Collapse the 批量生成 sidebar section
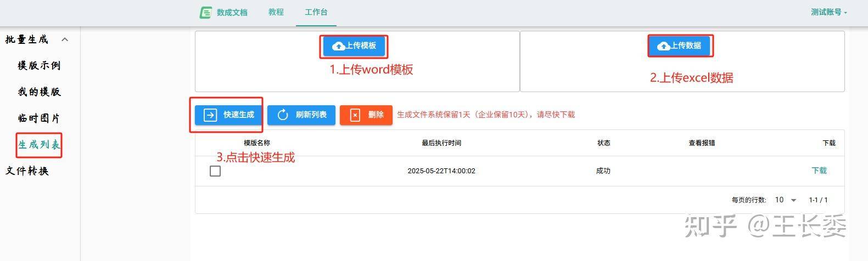Screen dimensions: 868x261 click(x=65, y=39)
